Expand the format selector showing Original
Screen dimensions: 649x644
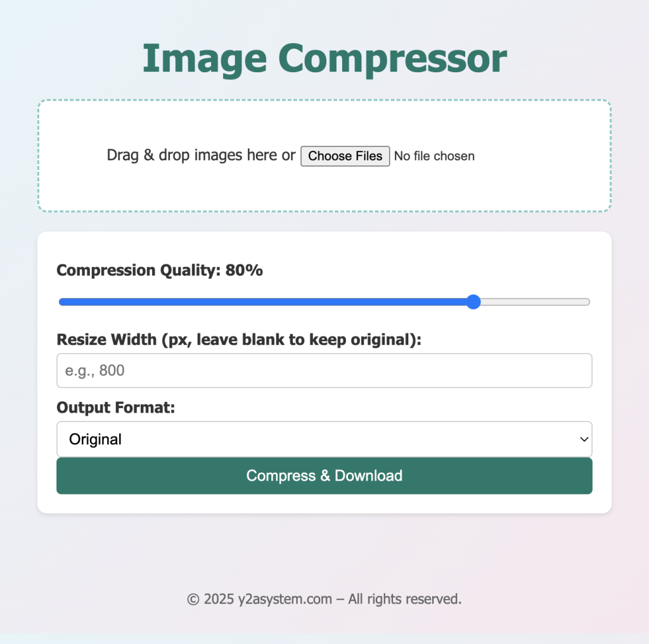click(x=324, y=439)
